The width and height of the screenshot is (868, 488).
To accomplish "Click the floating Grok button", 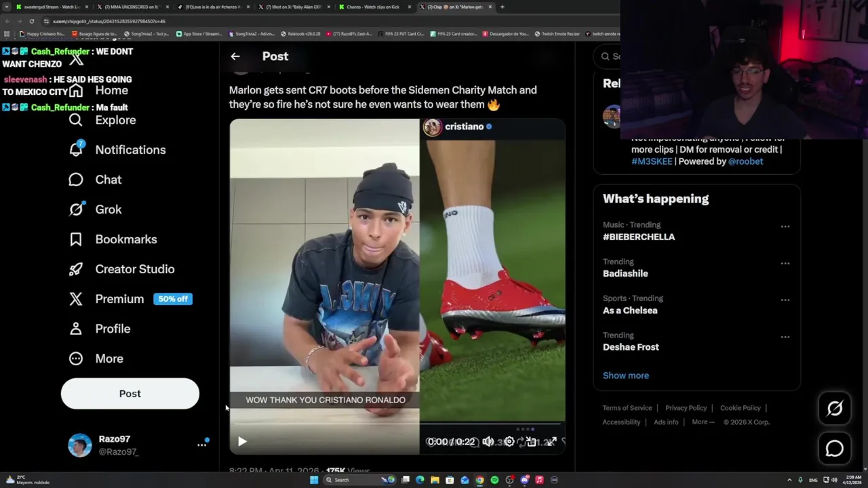I will 835,408.
